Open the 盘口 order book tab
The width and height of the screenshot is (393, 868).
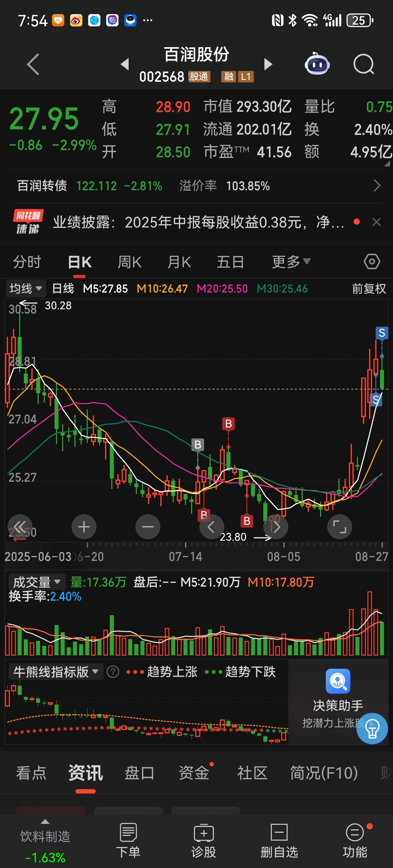[139, 773]
